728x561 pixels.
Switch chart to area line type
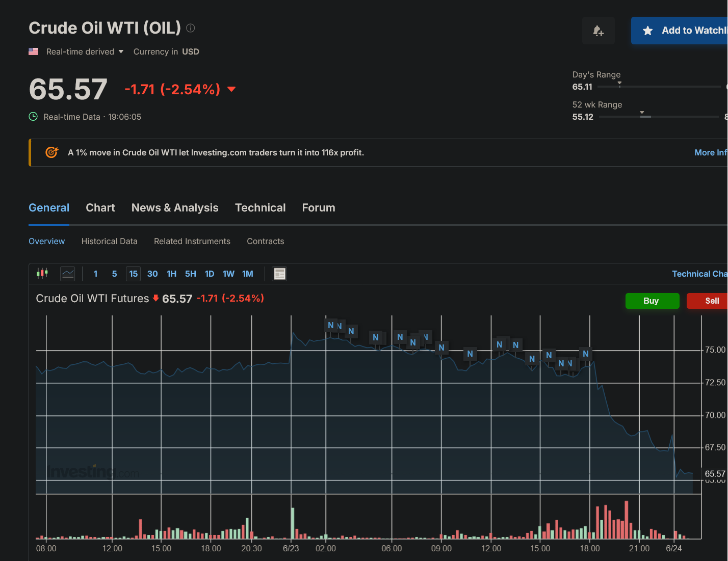tap(68, 274)
